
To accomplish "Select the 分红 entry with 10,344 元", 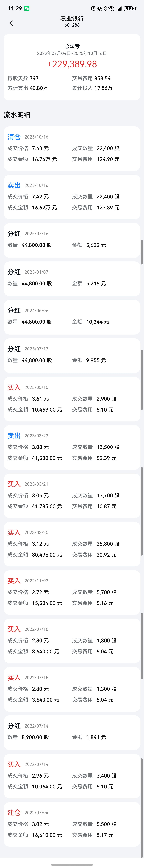I will point(72,317).
